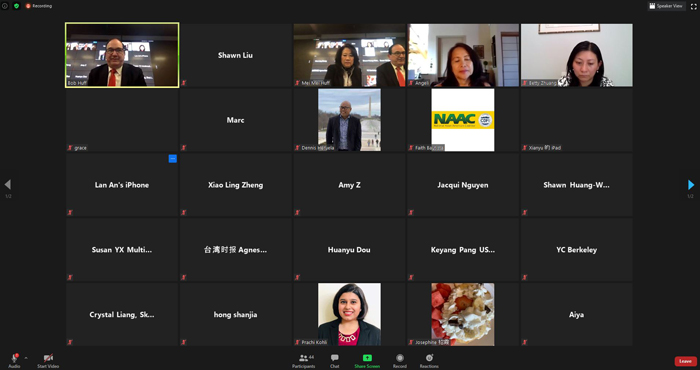Screen dimensions: 700x370
Task: Click the green Share Screen icon
Action: click(367, 358)
